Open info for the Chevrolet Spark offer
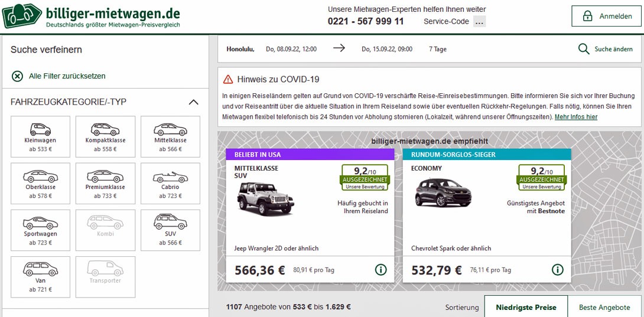 coord(557,270)
